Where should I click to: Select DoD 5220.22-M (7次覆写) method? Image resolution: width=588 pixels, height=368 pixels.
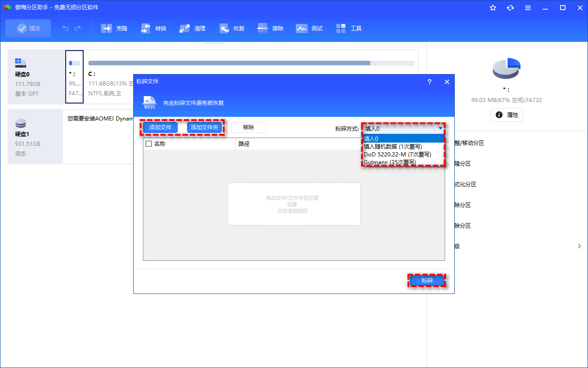(x=397, y=155)
